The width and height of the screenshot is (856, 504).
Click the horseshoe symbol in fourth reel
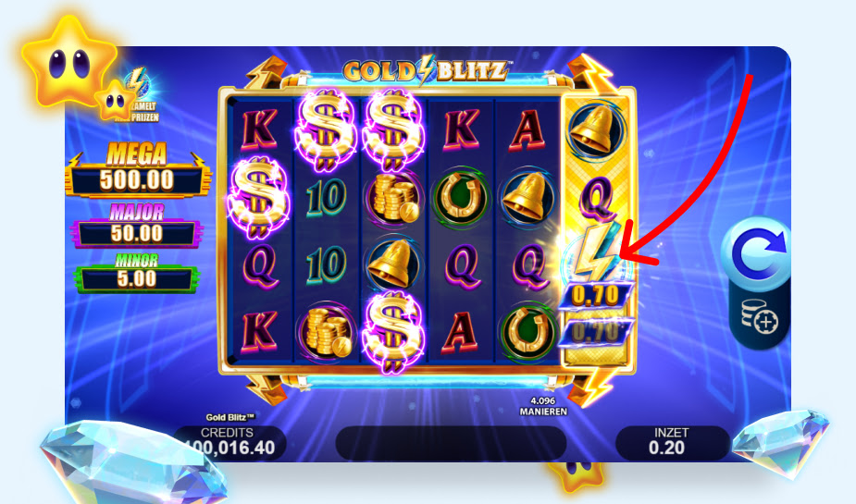click(x=460, y=197)
